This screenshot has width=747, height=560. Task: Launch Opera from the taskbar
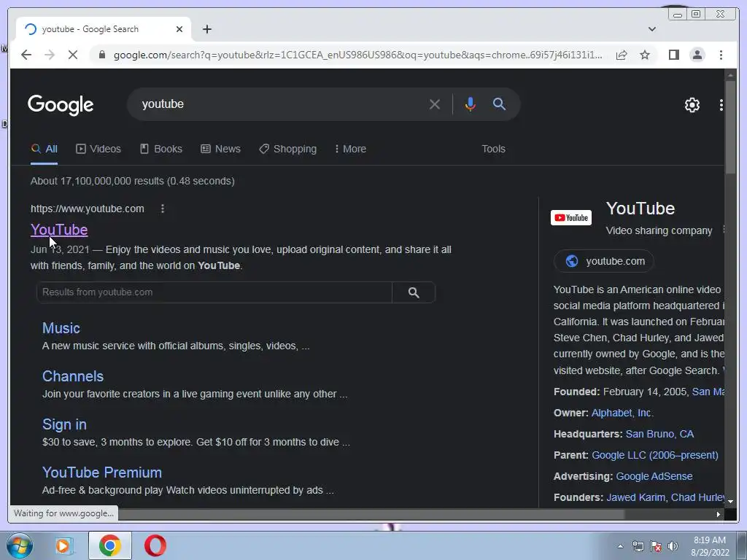tap(155, 545)
